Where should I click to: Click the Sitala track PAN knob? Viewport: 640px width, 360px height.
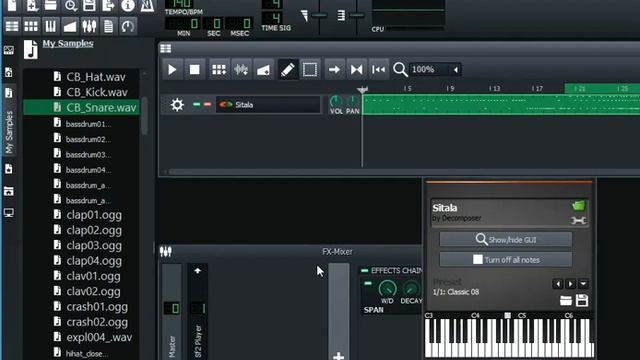(353, 101)
